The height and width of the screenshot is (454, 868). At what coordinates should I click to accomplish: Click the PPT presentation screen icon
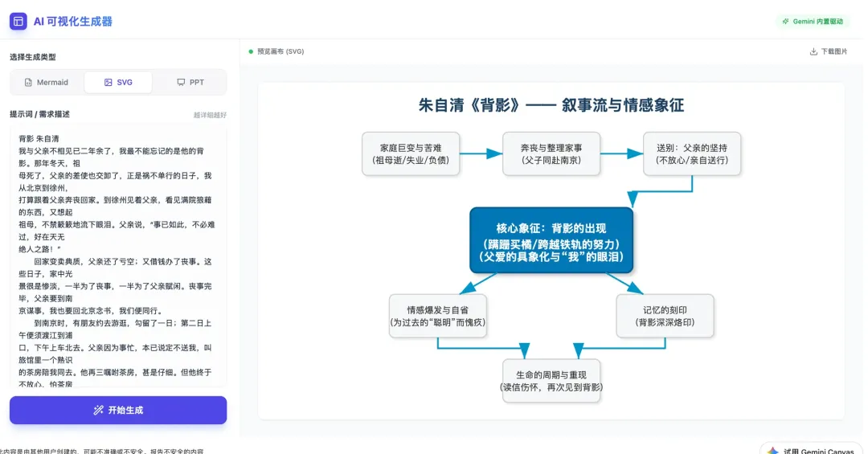click(x=181, y=83)
